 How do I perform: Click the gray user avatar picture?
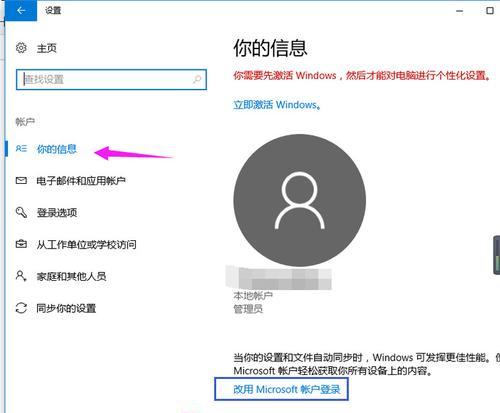[x=299, y=200]
